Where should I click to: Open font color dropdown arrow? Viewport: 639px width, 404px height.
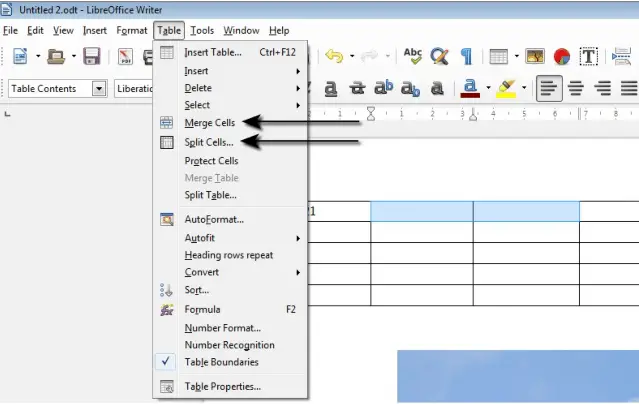point(488,88)
